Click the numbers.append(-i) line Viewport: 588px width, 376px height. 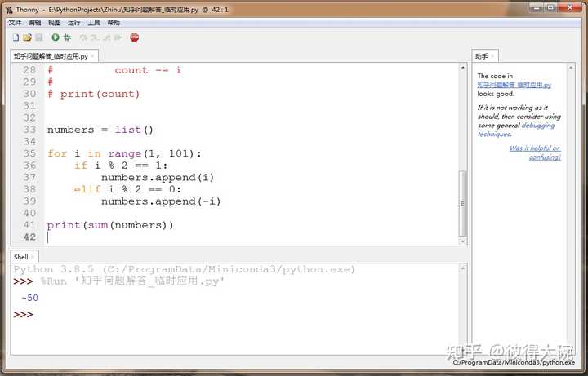[x=161, y=201]
